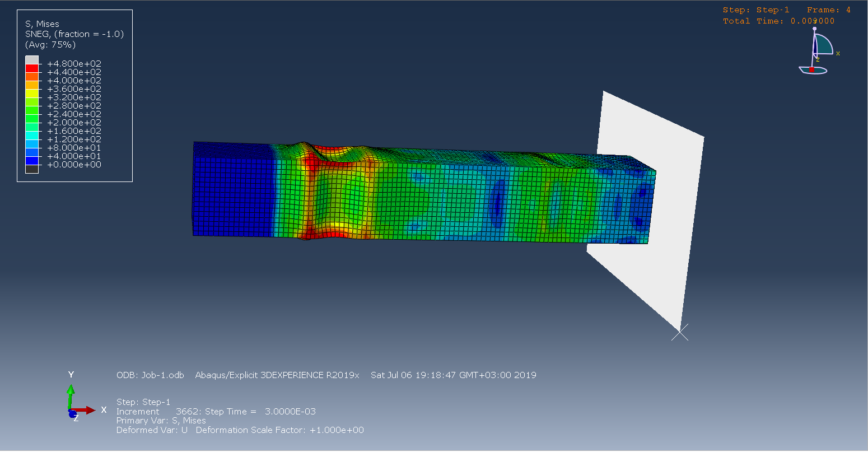868x452 pixels.
Task: Click the legend value +3.600e+02
Action: click(x=74, y=89)
